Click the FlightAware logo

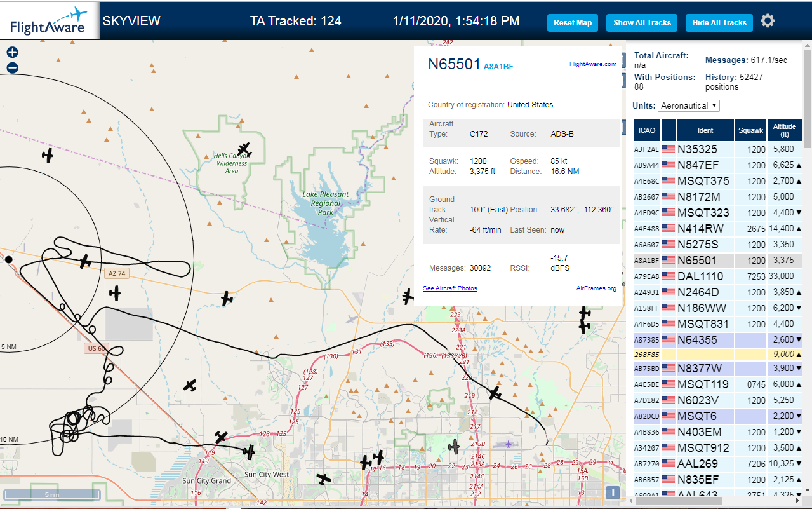(50, 20)
